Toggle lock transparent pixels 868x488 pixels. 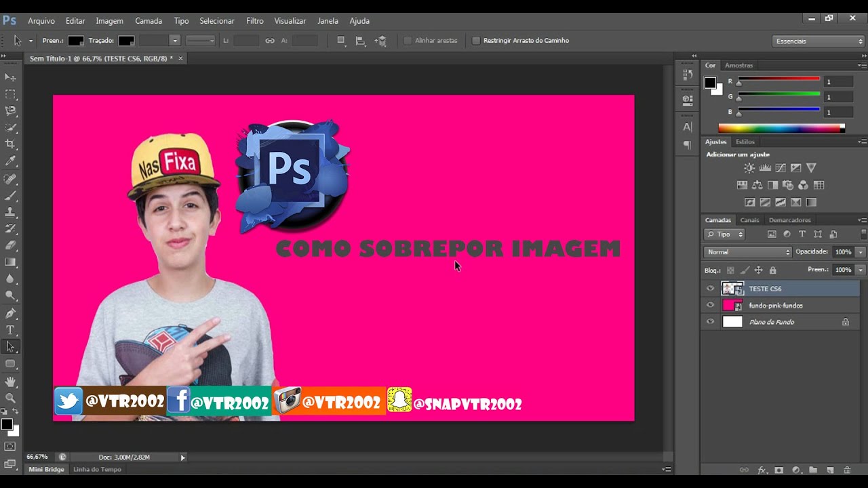coord(730,270)
